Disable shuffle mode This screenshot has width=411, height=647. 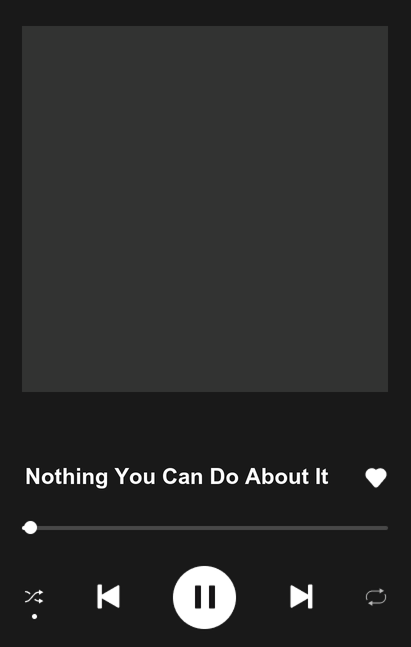tap(34, 597)
